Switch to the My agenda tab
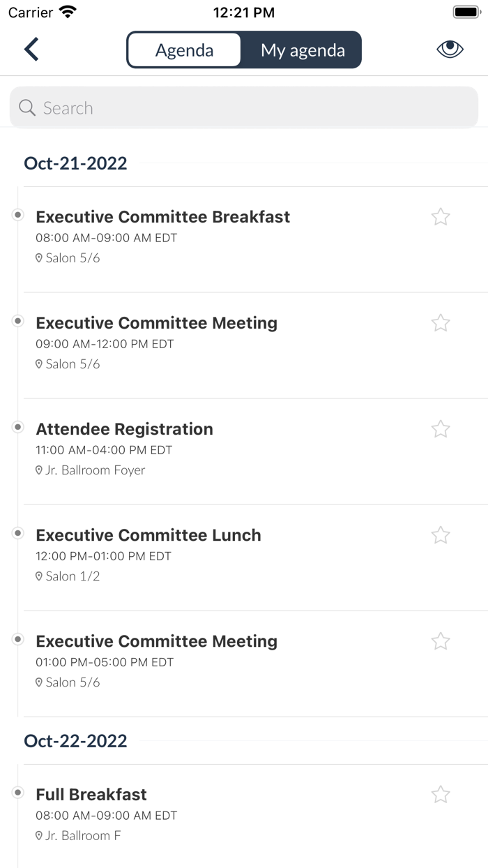This screenshot has height=868, width=488. 303,50
